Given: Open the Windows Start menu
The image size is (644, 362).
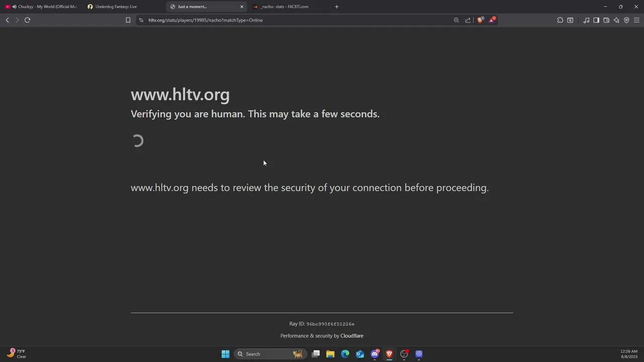Looking at the screenshot, I should (x=225, y=354).
